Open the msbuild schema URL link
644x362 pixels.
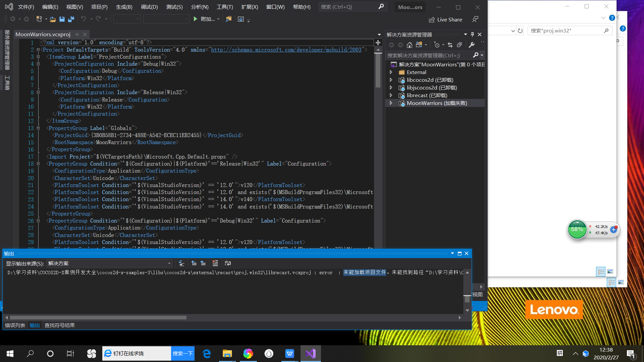point(286,50)
